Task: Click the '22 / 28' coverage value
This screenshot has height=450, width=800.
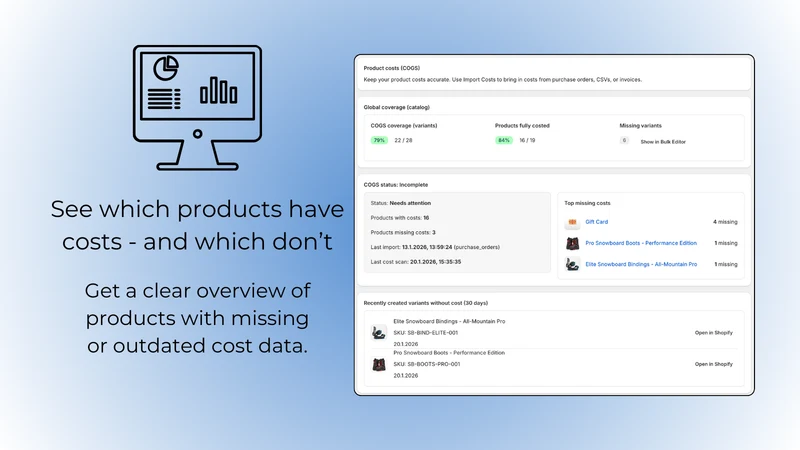Action: [x=403, y=140]
